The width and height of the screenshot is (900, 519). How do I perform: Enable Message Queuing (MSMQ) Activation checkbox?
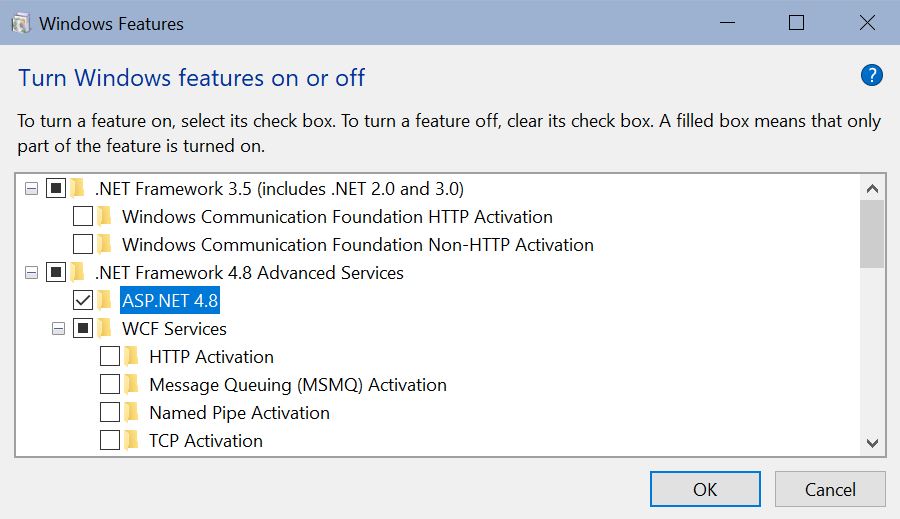pyautogui.click(x=110, y=384)
